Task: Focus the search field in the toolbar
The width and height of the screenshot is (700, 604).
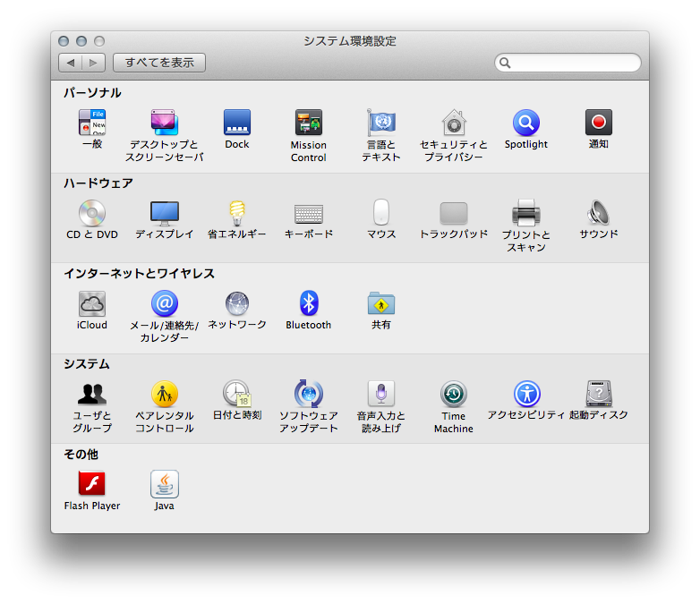Action: (x=568, y=63)
